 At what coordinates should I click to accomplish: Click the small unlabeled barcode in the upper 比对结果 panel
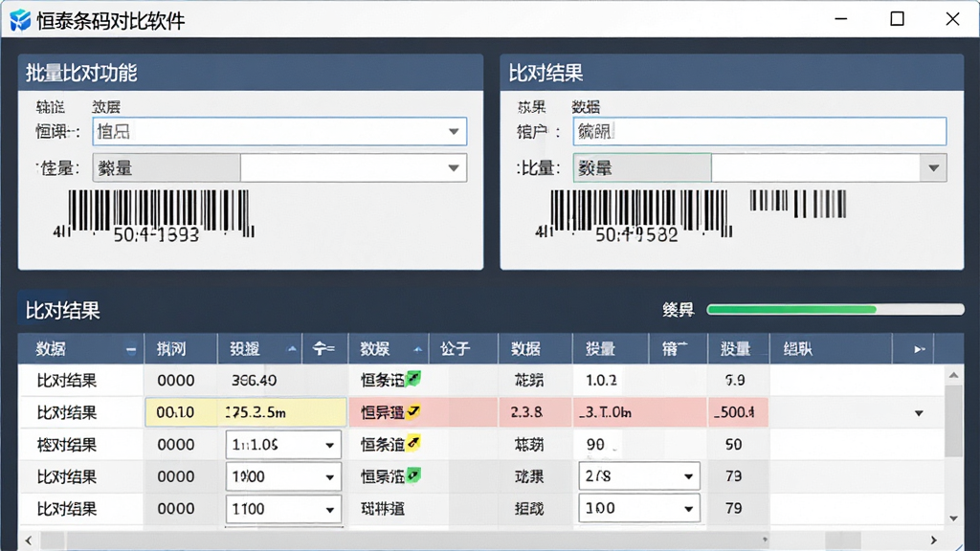point(797,204)
